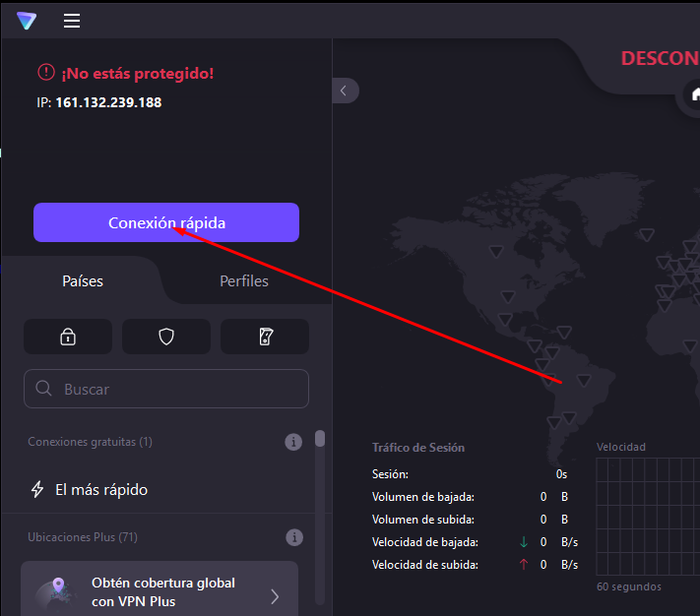Click the home icon on the map

coord(693,96)
